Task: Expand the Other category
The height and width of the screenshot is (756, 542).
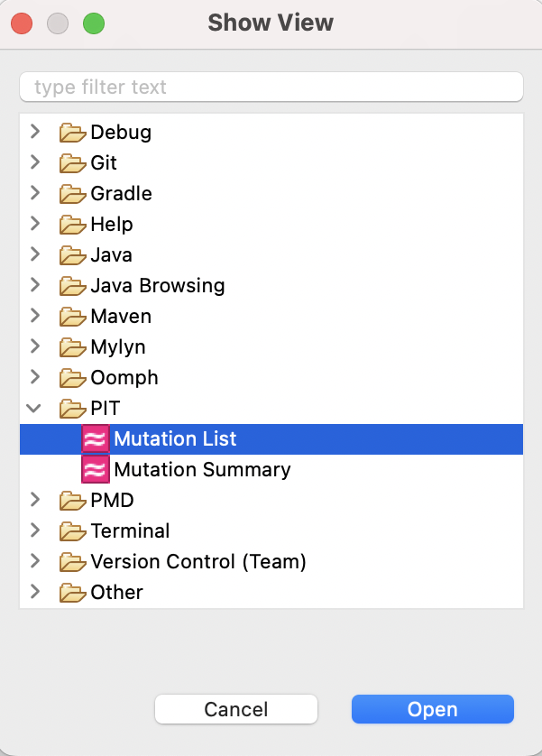Action: (34, 593)
